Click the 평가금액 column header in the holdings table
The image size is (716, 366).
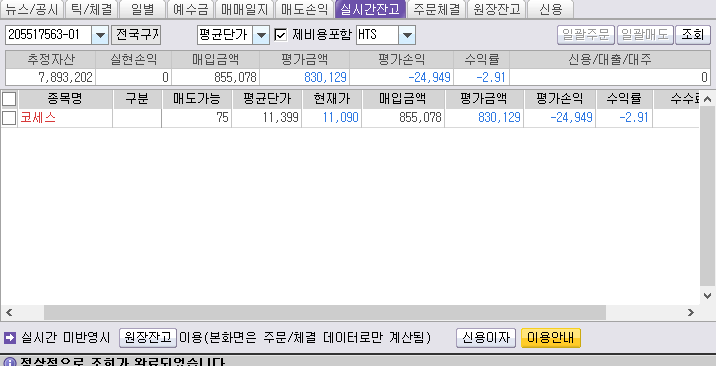pyautogui.click(x=484, y=99)
